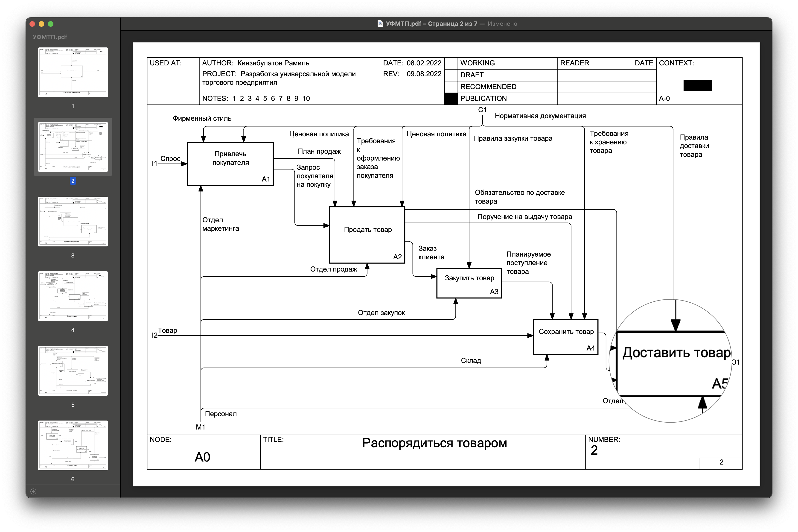798x532 pixels.
Task: Click the author name 'Кинзябулатов Рамиль'
Action: coord(273,63)
